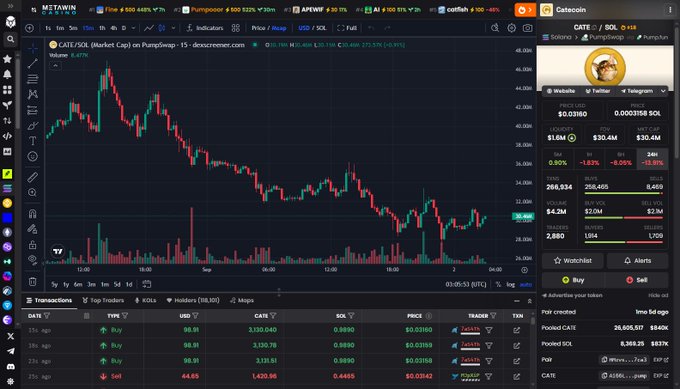Filter transactions by TYPE
The width and height of the screenshot is (680, 389).
coord(125,316)
